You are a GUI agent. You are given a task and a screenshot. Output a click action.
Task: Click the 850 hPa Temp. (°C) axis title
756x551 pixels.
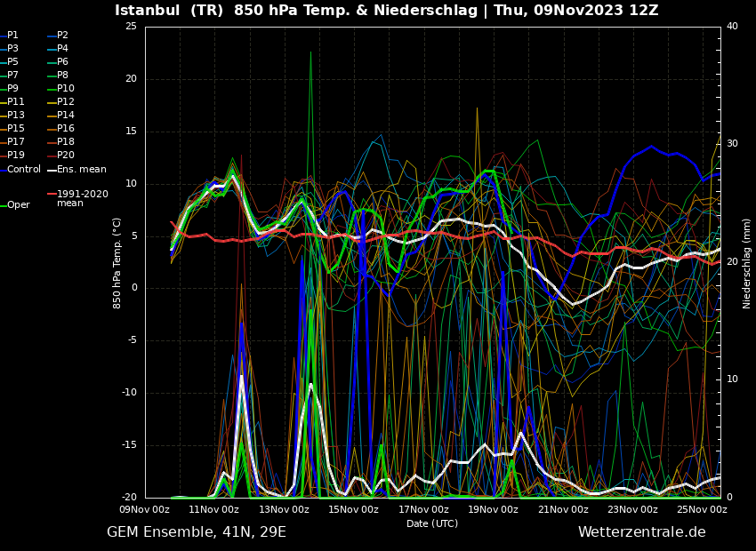coord(117,263)
